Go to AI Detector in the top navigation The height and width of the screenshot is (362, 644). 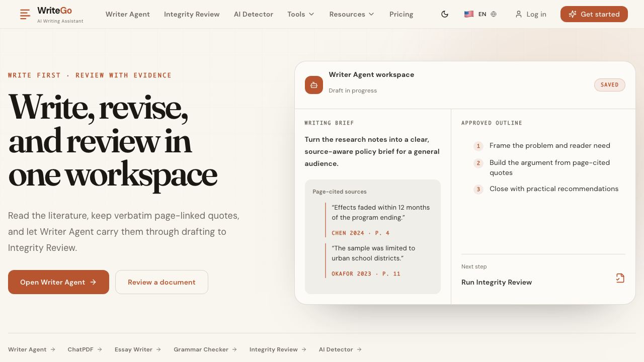pos(254,14)
